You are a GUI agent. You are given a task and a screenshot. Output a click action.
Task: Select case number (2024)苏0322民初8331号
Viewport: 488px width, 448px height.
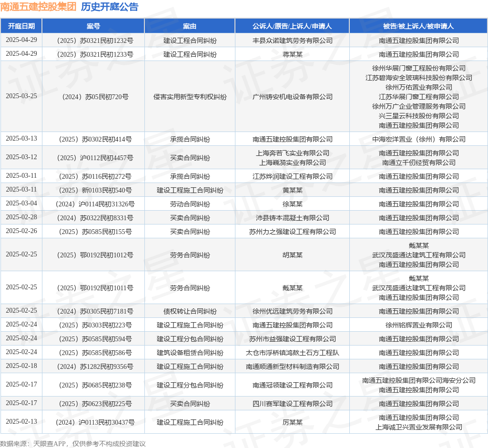point(93,218)
